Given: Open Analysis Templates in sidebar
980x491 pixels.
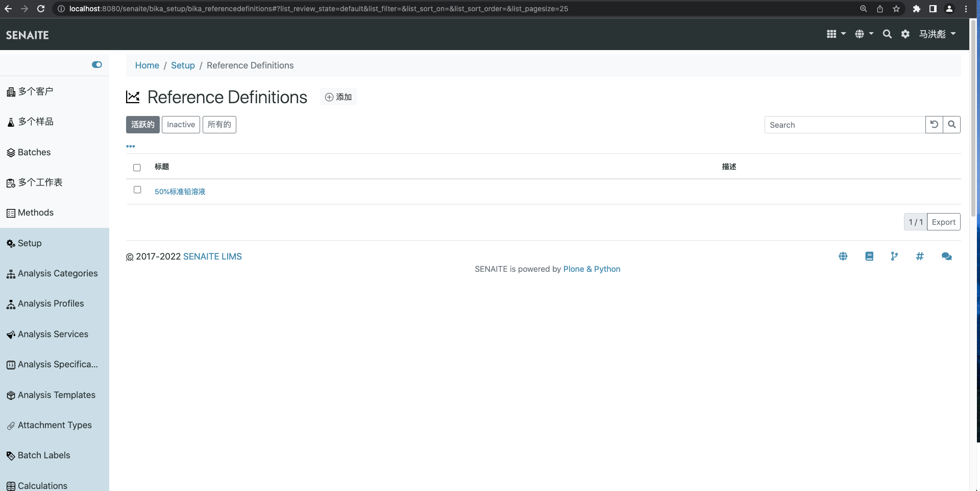Looking at the screenshot, I should coord(51,395).
